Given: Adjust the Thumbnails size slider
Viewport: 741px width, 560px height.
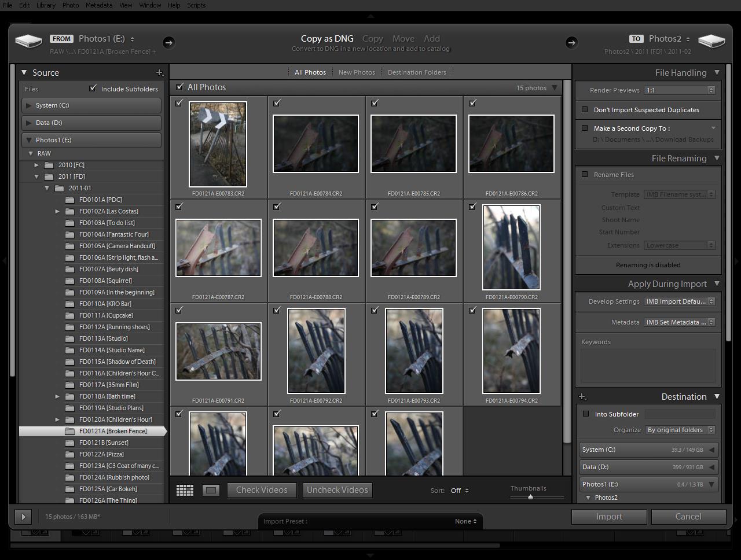Looking at the screenshot, I should coord(530,497).
